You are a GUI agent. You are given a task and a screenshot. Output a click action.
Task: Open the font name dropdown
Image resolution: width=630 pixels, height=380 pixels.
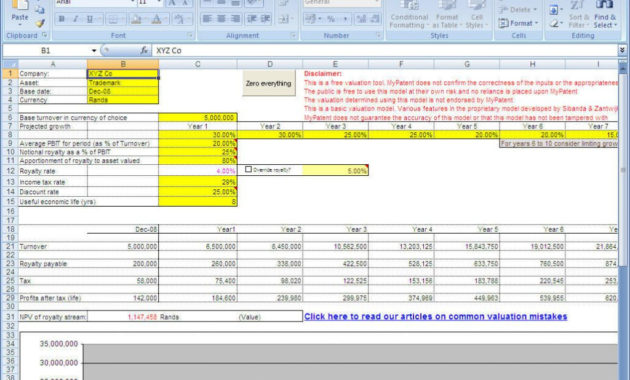click(133, 2)
